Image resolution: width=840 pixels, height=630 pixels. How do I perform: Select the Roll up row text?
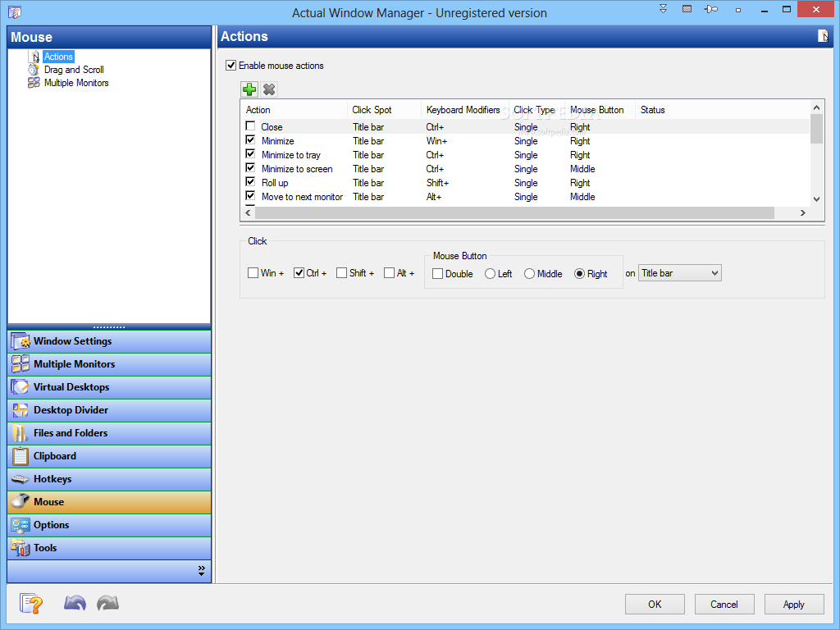[x=275, y=183]
